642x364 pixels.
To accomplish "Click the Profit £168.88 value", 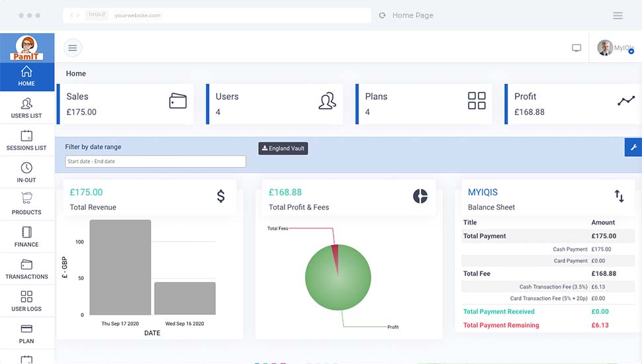I will [x=529, y=112].
